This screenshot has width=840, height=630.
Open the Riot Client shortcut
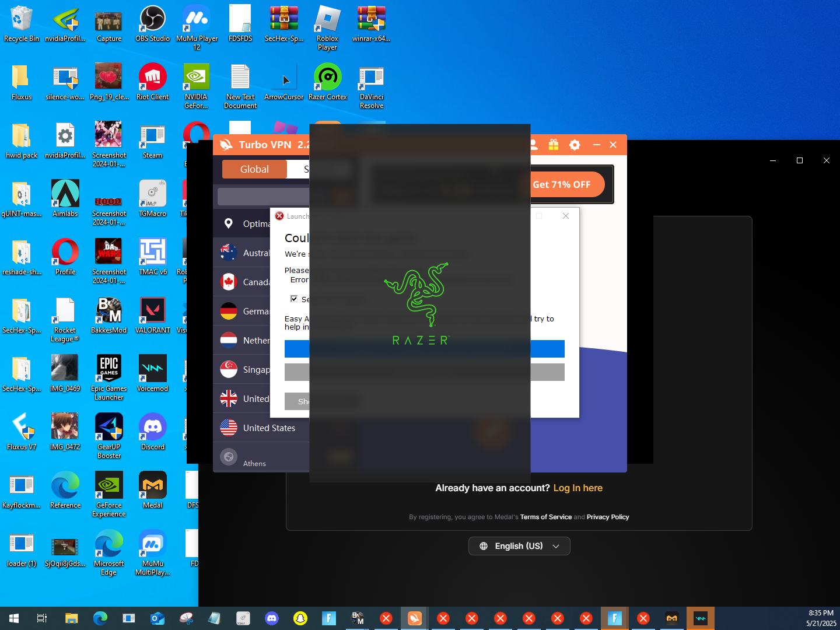point(153,82)
